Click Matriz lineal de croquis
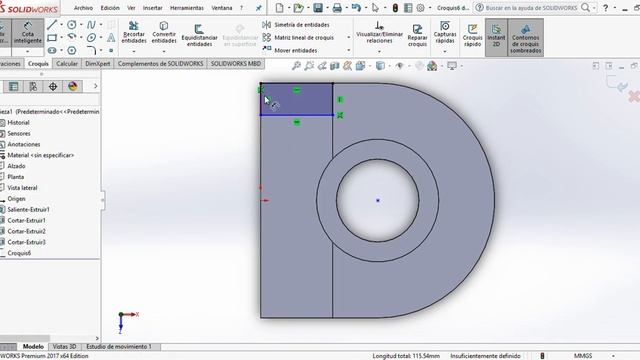This screenshot has height=360, width=640. [298, 38]
